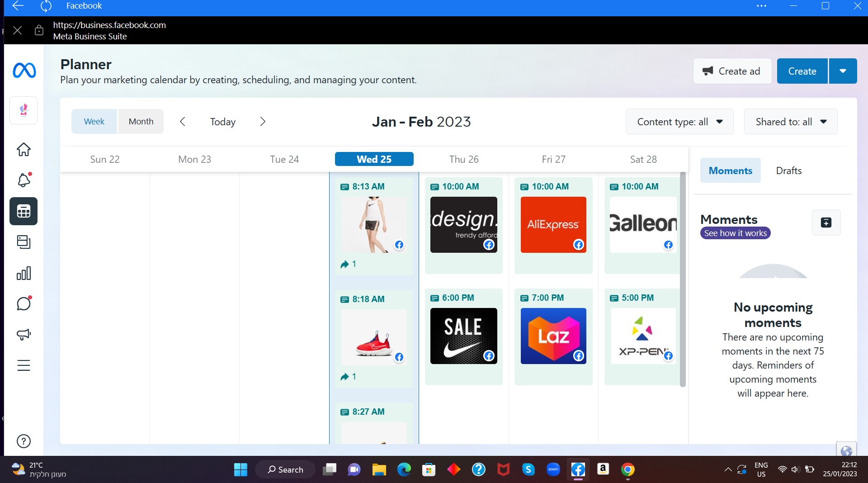This screenshot has width=868, height=483.
Task: Select Sun 22 day header
Action: coord(105,159)
